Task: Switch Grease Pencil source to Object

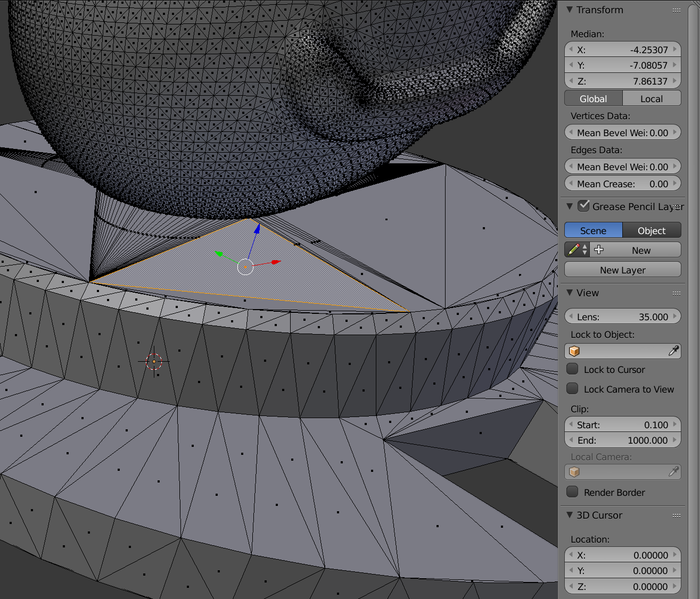Action: pos(652,230)
